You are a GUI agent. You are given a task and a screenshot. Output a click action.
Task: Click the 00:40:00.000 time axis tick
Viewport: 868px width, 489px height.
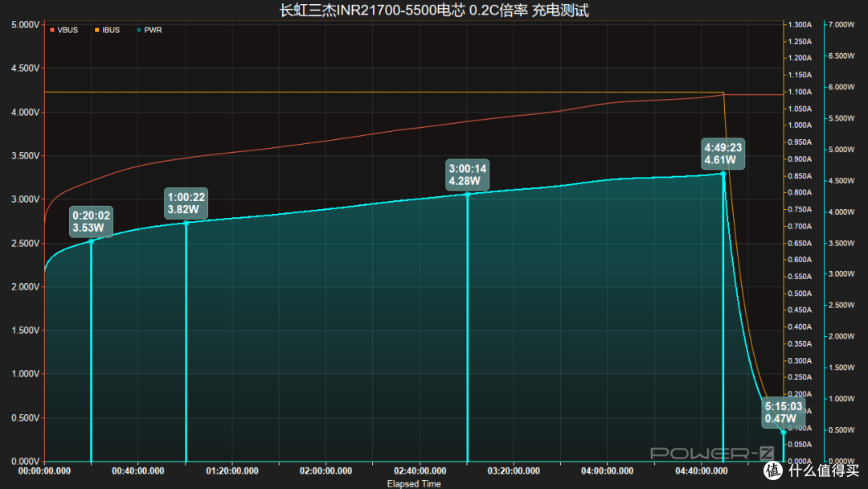point(138,471)
